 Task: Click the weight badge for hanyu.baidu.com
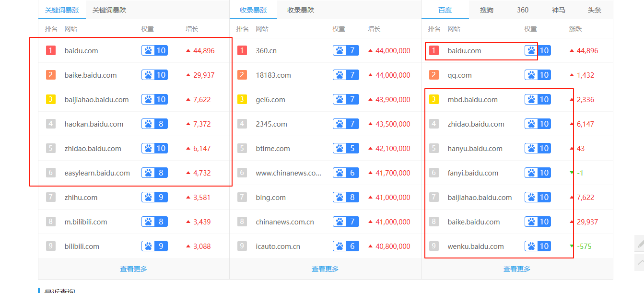(538, 148)
